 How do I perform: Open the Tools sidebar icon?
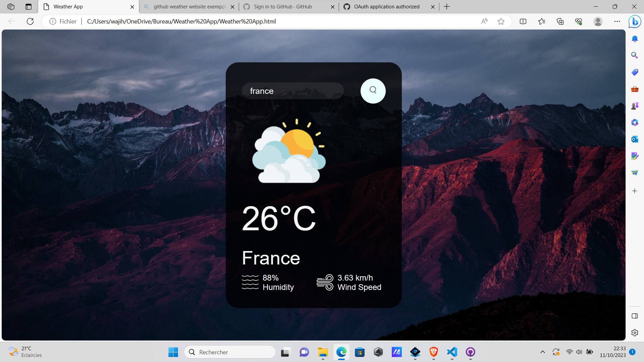pyautogui.click(x=635, y=89)
